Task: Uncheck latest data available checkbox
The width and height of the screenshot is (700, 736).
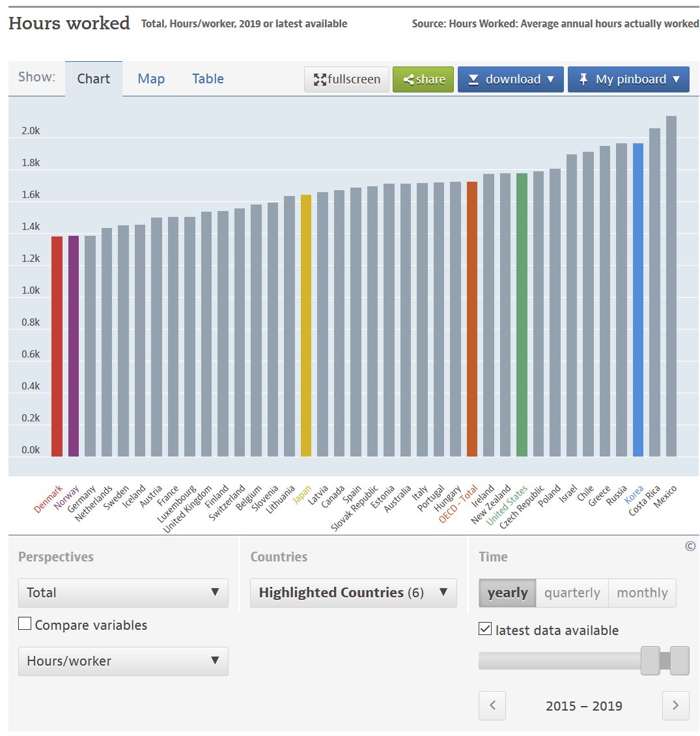Action: 485,629
